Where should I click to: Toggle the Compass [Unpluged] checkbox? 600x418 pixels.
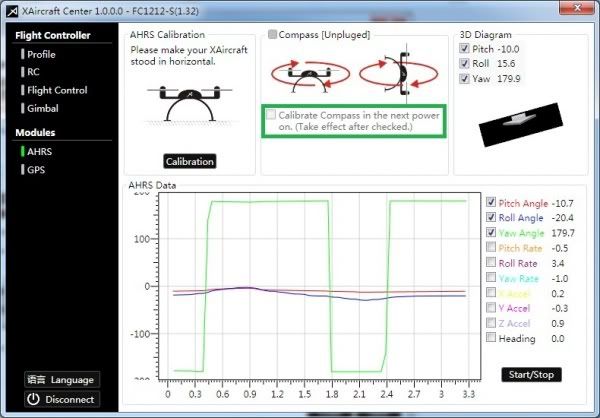point(272,34)
